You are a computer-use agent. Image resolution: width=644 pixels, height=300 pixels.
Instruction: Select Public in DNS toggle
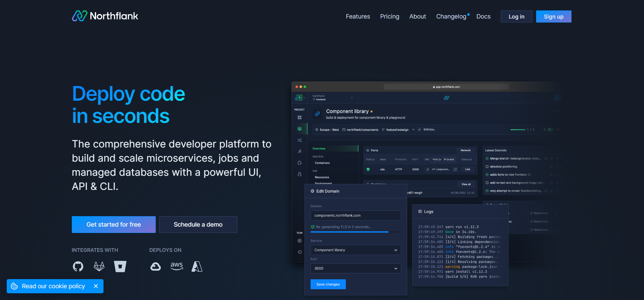tap(437, 159)
